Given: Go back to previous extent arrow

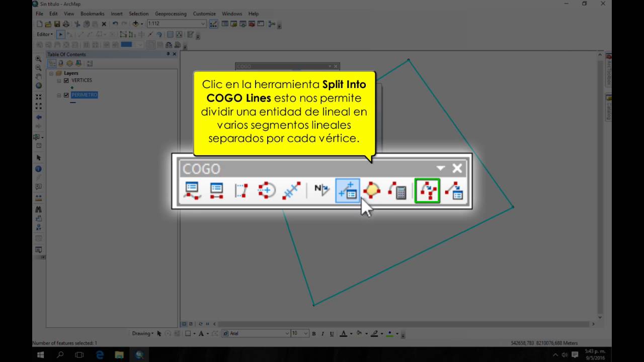Looking at the screenshot, I should click(39, 117).
